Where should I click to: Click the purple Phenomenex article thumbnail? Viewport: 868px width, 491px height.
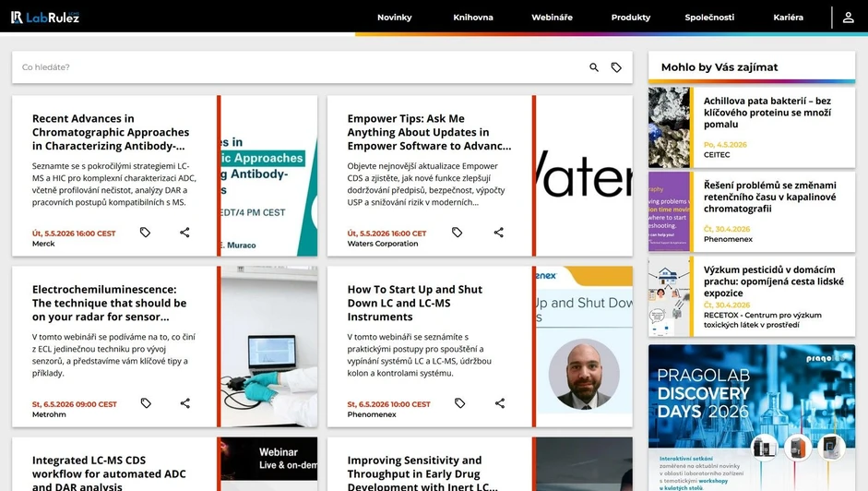click(x=669, y=211)
